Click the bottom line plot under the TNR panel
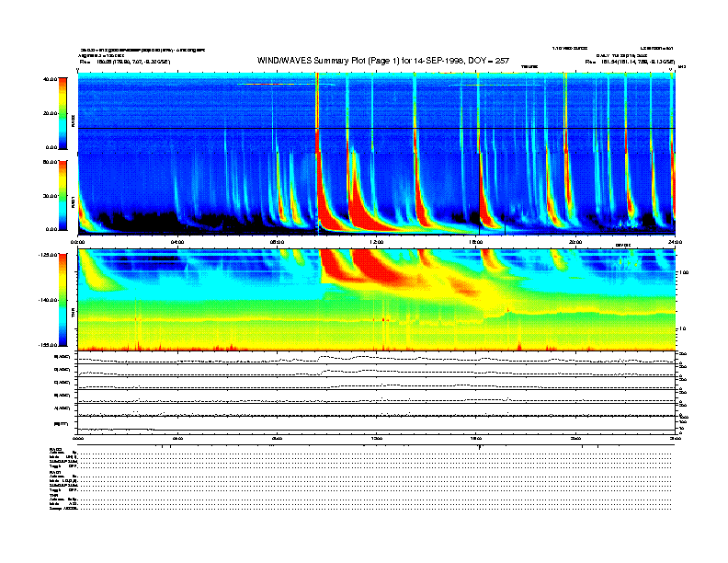The width and height of the screenshot is (728, 563). (377, 425)
